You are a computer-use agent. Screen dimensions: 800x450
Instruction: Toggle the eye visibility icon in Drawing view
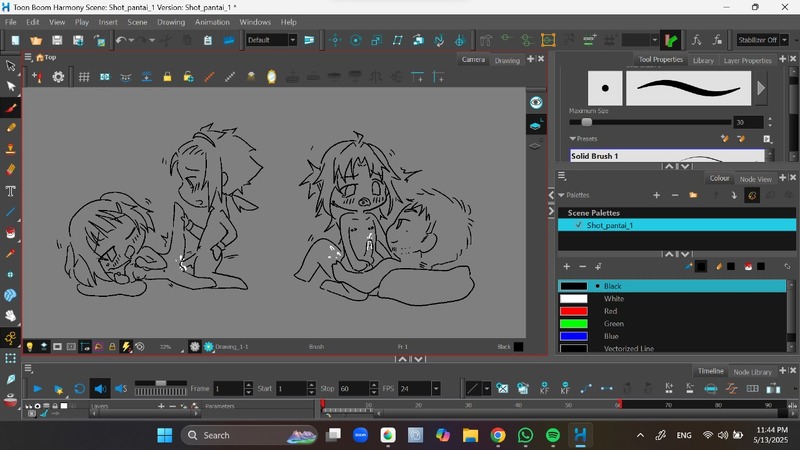(536, 103)
